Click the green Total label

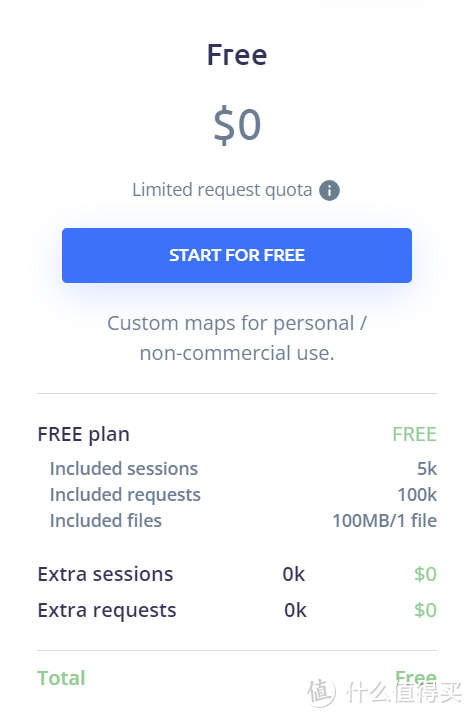[61, 678]
